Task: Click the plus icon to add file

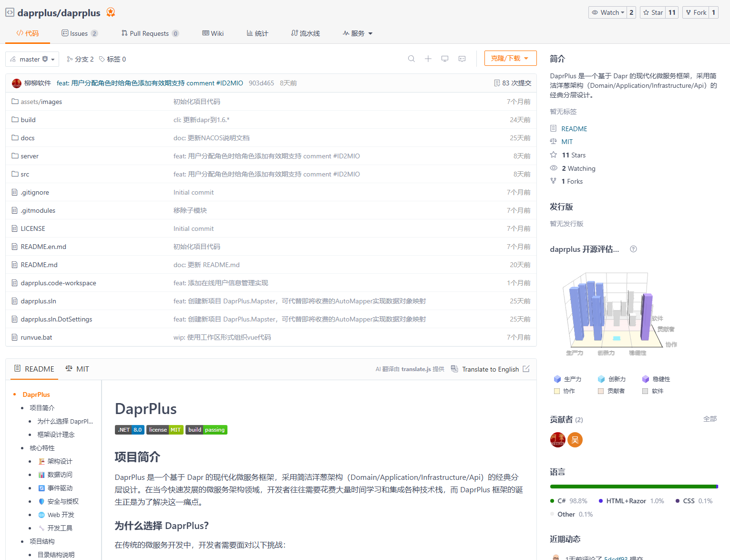Action: point(428,59)
